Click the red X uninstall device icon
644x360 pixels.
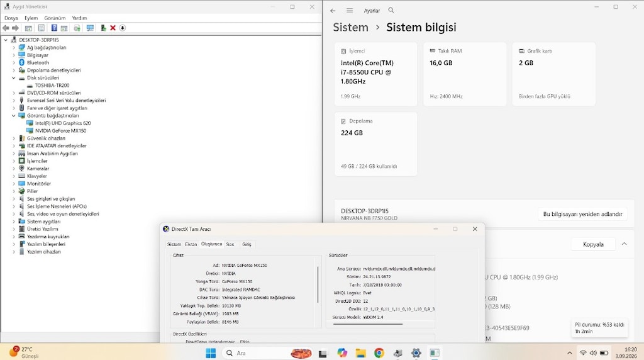pos(113,28)
